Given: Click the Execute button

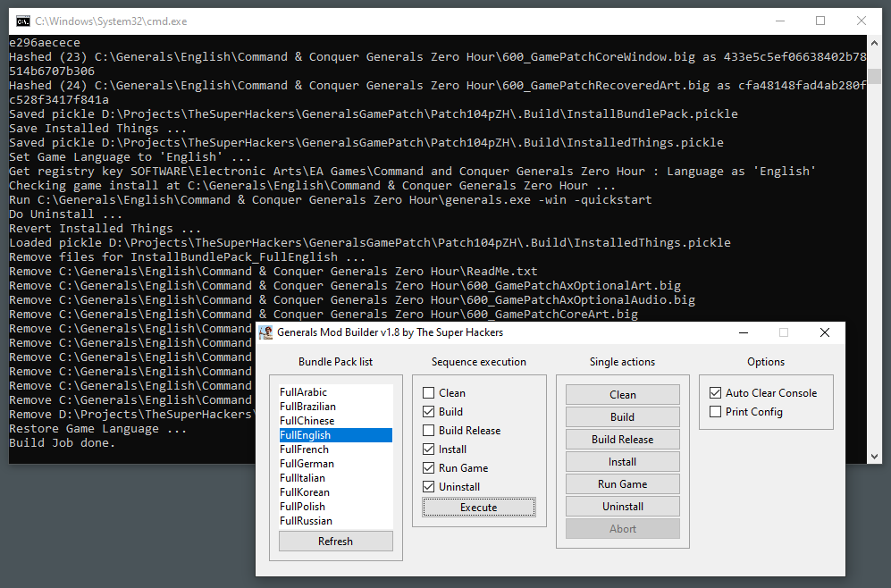Looking at the screenshot, I should [478, 508].
